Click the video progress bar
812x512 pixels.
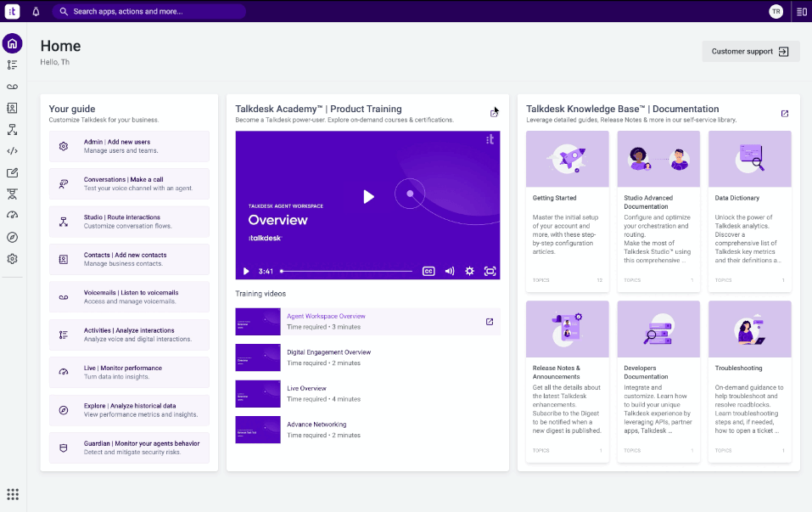tap(346, 271)
